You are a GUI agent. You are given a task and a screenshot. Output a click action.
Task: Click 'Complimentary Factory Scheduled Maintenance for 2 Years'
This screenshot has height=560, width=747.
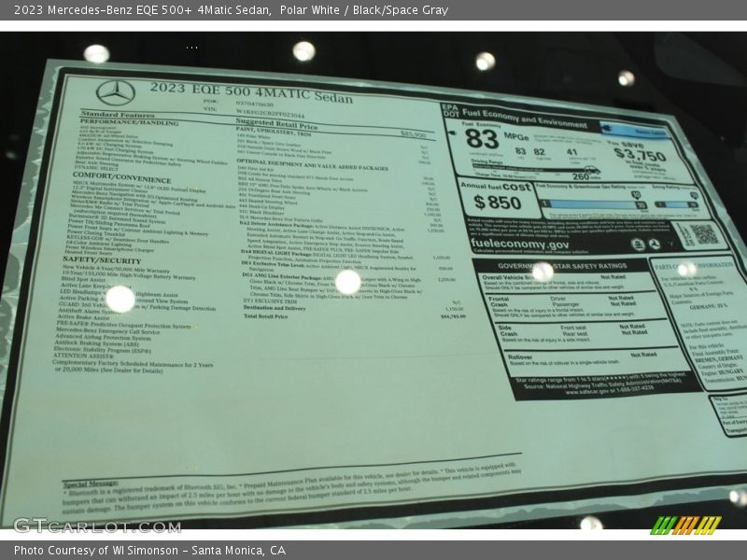pyautogui.click(x=133, y=364)
